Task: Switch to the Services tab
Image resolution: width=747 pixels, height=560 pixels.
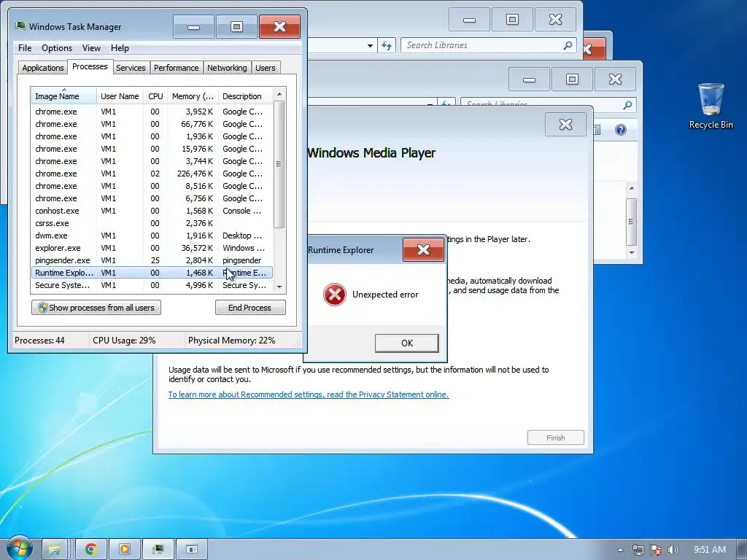Action: (131, 68)
